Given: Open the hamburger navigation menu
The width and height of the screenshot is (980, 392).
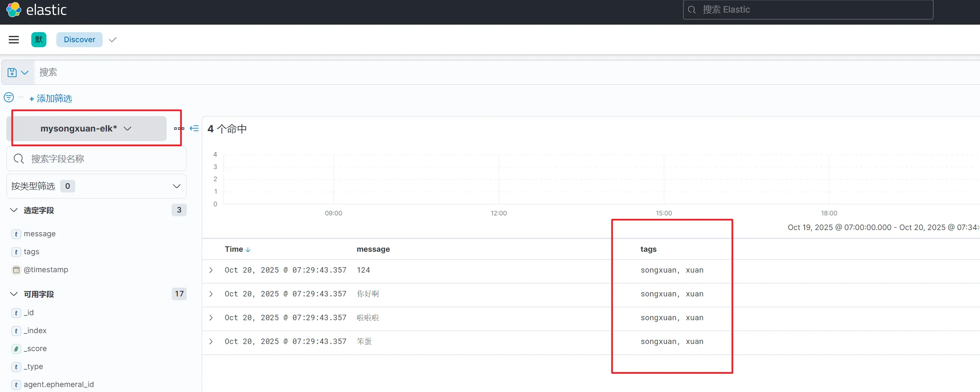Looking at the screenshot, I should [x=14, y=40].
